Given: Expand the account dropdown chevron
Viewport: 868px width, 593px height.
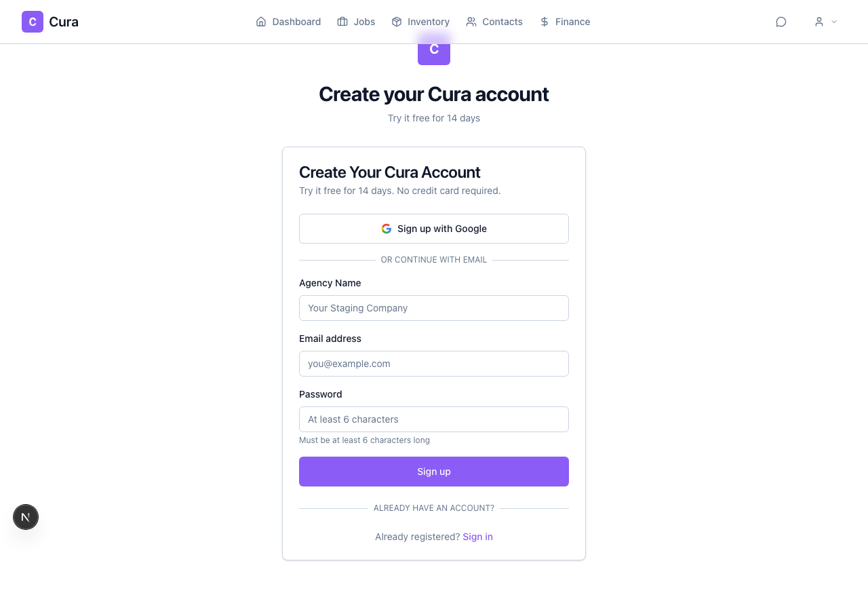Looking at the screenshot, I should tap(834, 22).
